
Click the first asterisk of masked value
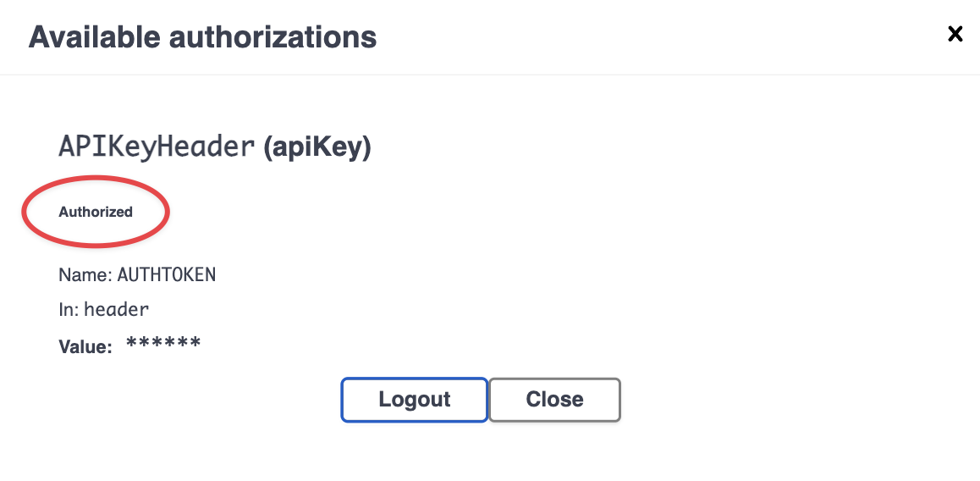tap(132, 343)
